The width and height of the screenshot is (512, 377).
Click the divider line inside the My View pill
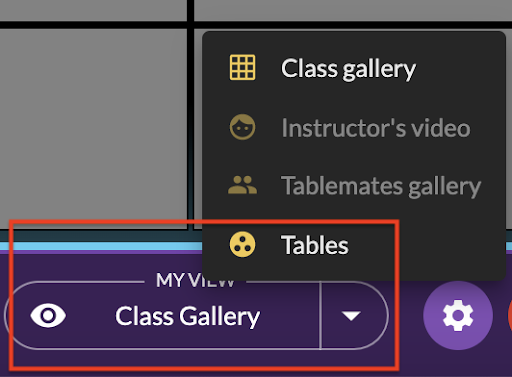320,315
